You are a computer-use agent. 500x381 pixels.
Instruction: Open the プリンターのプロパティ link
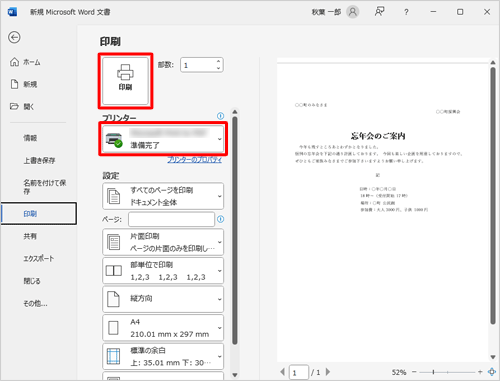(194, 160)
